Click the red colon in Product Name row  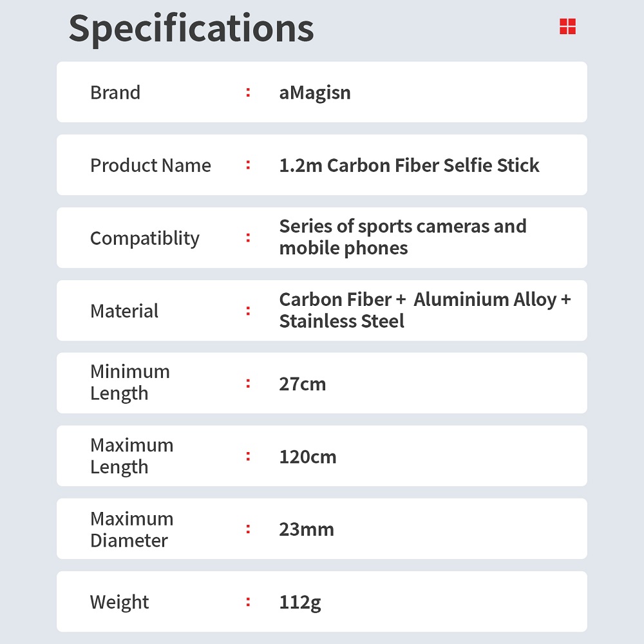(x=248, y=165)
